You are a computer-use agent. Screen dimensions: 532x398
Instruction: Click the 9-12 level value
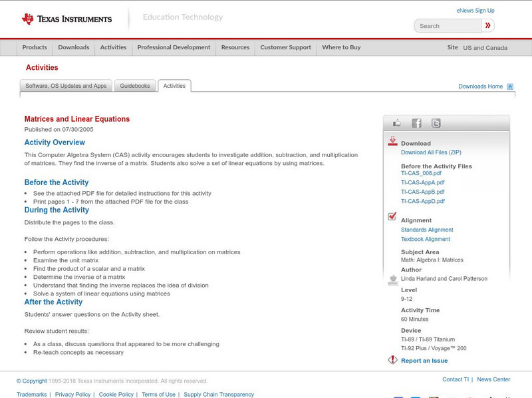(x=406, y=299)
